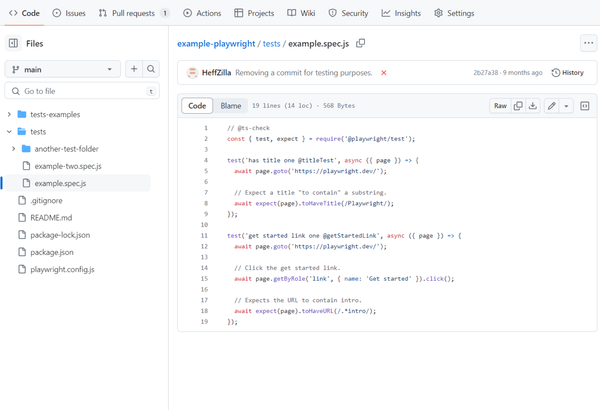Open the file search magnifier icon
Viewport: 600px width, 410px height.
[x=151, y=69]
